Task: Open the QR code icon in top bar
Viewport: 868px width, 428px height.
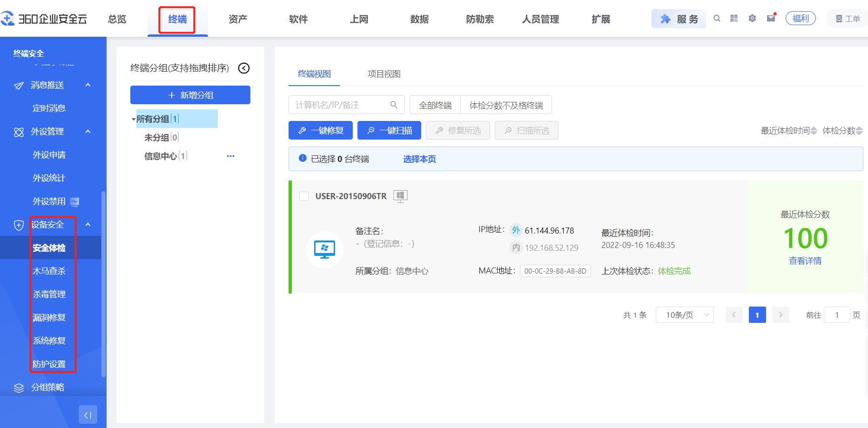Action: pos(734,19)
